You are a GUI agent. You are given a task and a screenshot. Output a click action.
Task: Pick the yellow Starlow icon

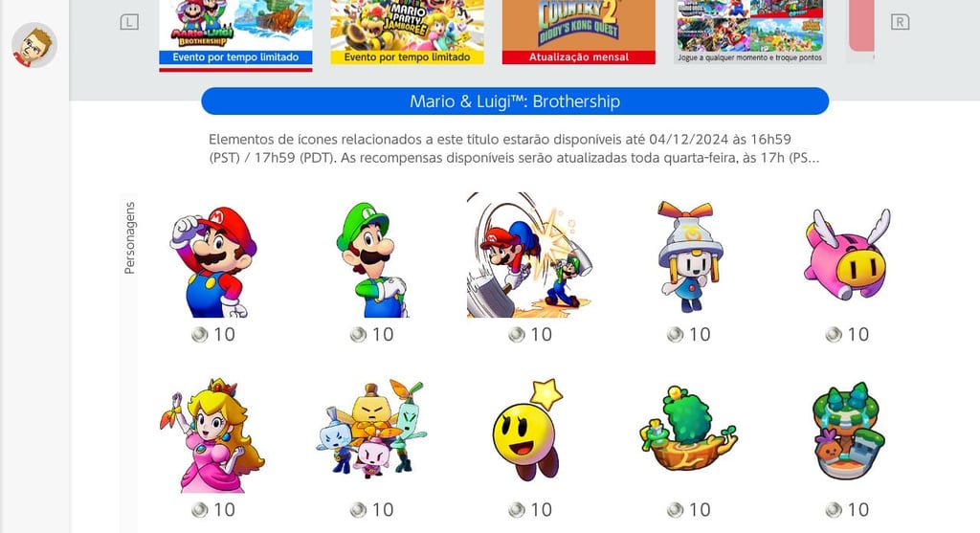(x=528, y=430)
